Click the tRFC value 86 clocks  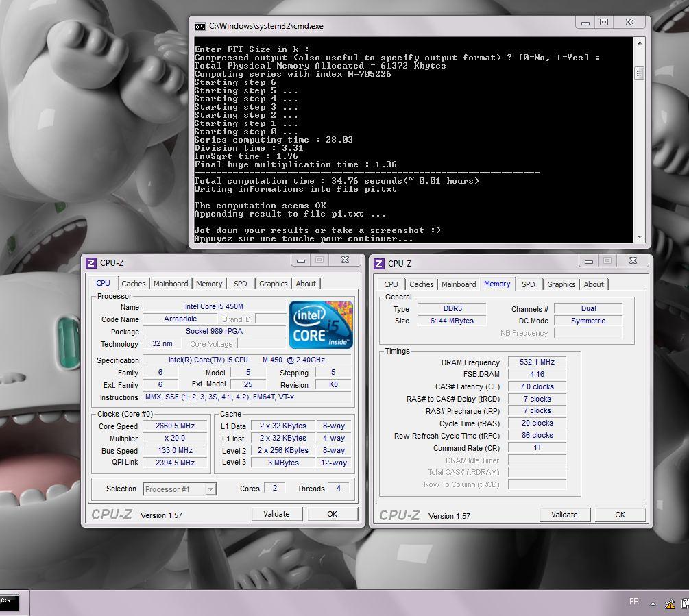[537, 435]
